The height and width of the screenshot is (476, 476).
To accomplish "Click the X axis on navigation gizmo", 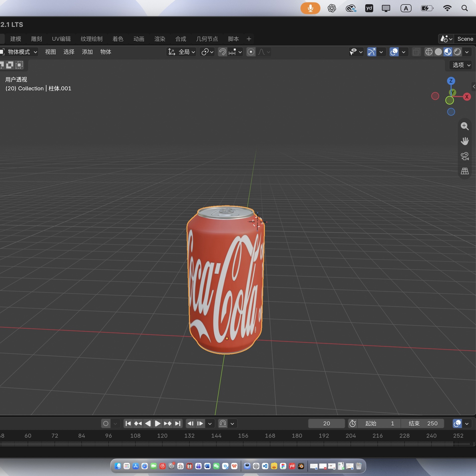I will [x=467, y=97].
